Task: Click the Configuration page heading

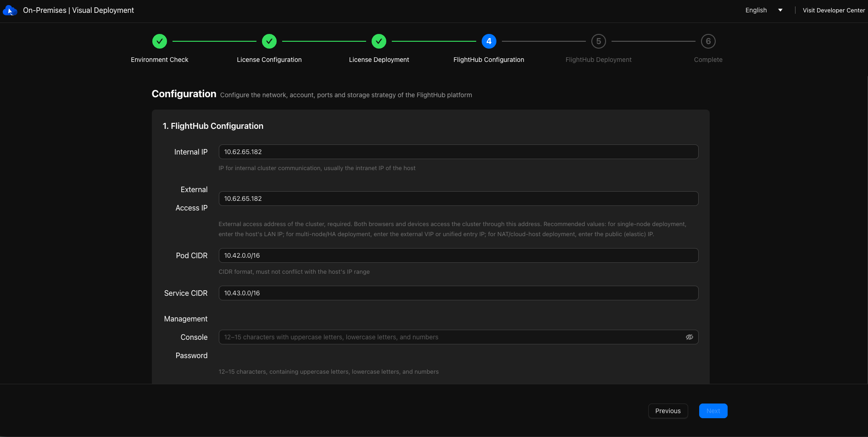Action: click(184, 94)
